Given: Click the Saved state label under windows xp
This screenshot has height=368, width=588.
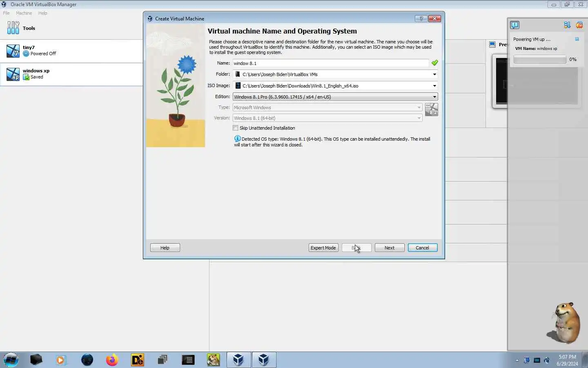Looking at the screenshot, I should (37, 77).
